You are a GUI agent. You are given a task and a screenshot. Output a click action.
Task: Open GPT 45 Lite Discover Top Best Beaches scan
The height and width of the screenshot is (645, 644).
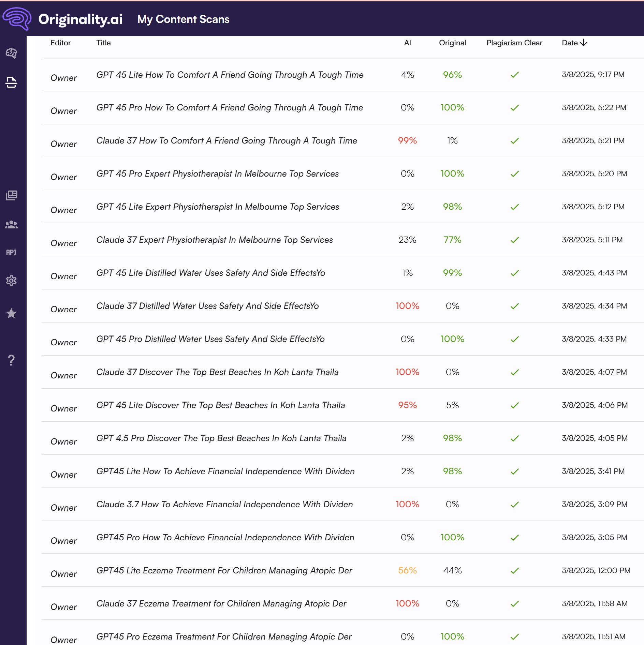click(x=221, y=405)
